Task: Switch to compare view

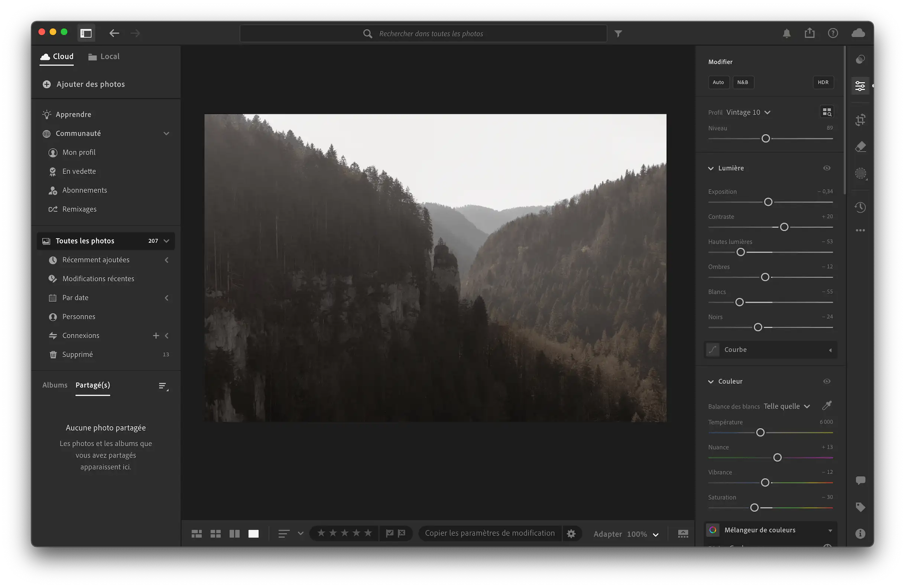Action: 235,534
